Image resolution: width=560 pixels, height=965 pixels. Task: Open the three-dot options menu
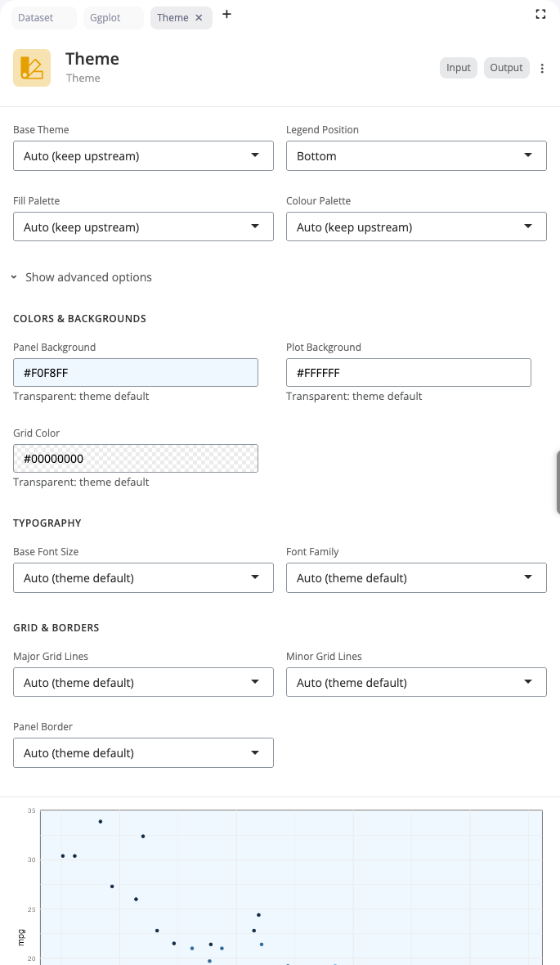coord(543,69)
